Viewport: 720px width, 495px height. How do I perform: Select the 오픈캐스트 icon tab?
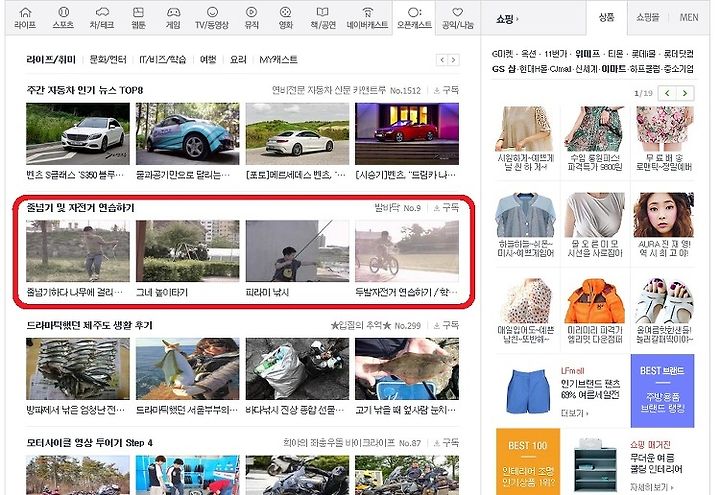(x=414, y=17)
